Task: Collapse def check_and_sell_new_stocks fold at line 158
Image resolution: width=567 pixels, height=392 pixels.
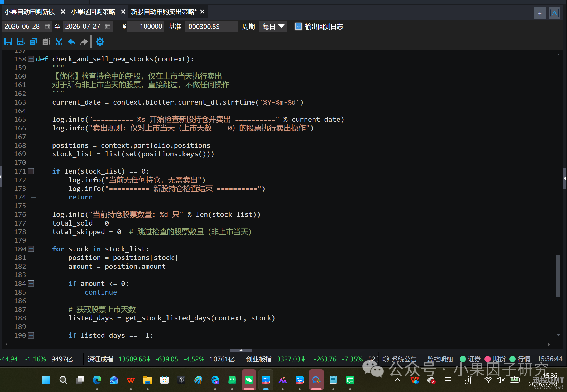Action: pyautogui.click(x=31, y=59)
